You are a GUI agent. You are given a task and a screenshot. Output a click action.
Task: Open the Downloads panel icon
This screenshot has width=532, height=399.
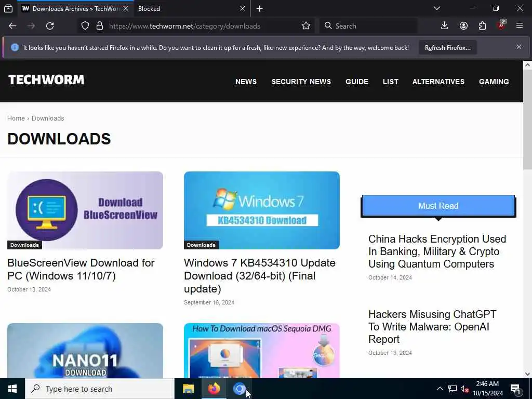coord(445,26)
